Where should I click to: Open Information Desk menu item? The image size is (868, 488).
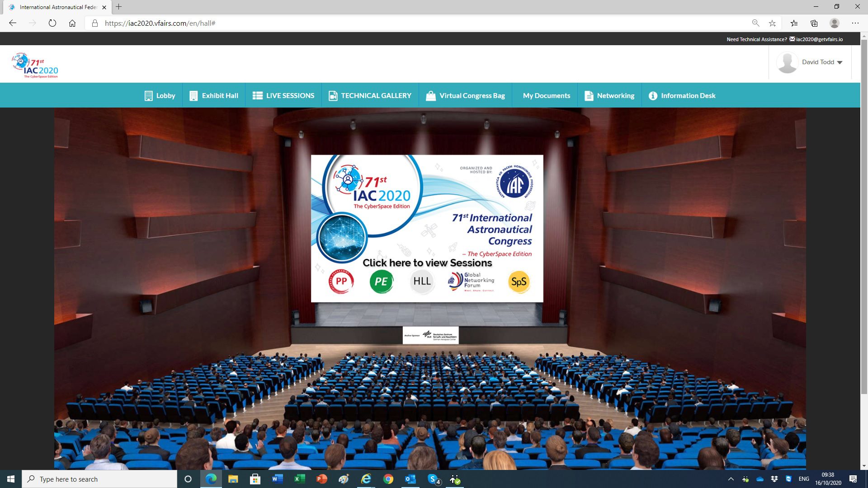682,95
